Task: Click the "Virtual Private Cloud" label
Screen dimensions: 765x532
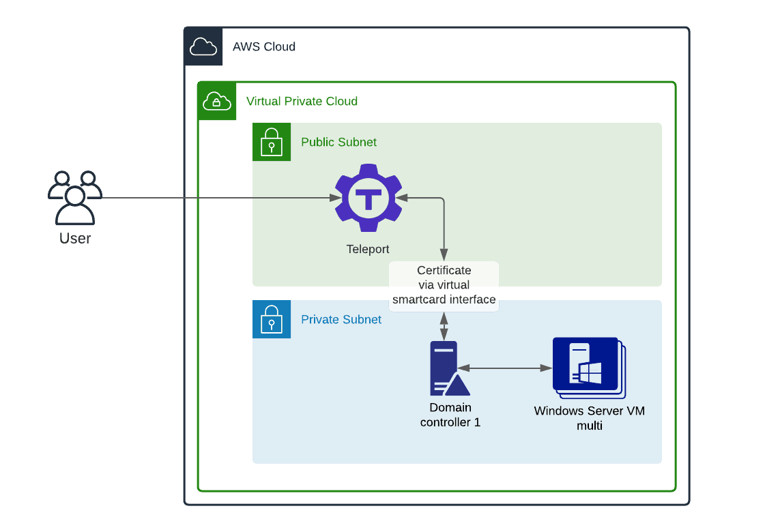Action: 302,102
